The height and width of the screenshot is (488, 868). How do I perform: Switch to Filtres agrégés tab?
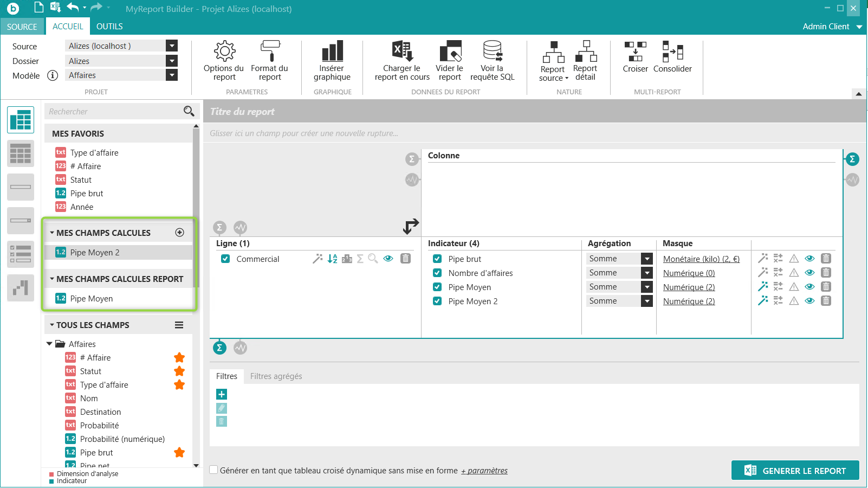(x=276, y=376)
